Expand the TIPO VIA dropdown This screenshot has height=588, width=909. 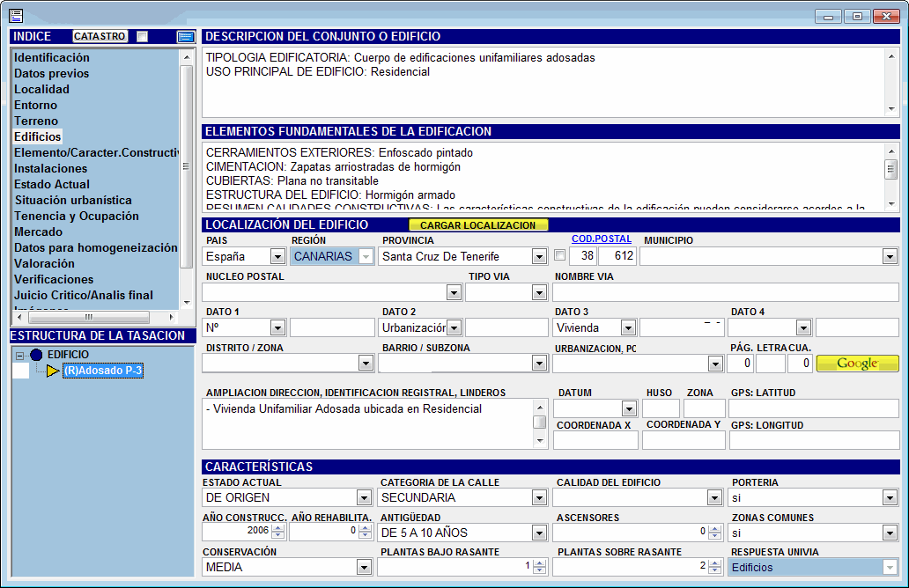tap(539, 292)
